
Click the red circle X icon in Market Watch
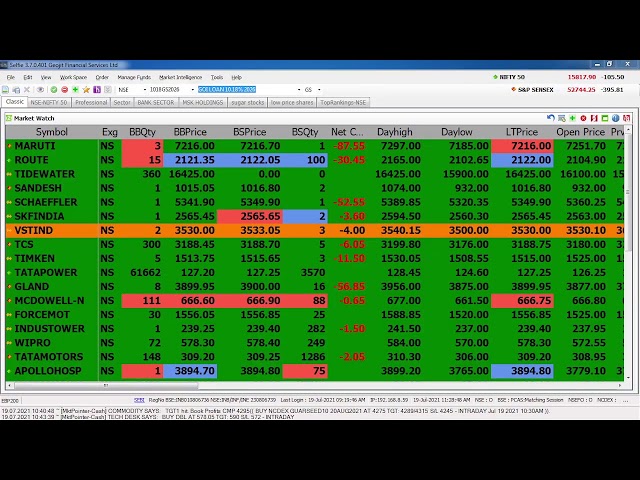[x=583, y=118]
